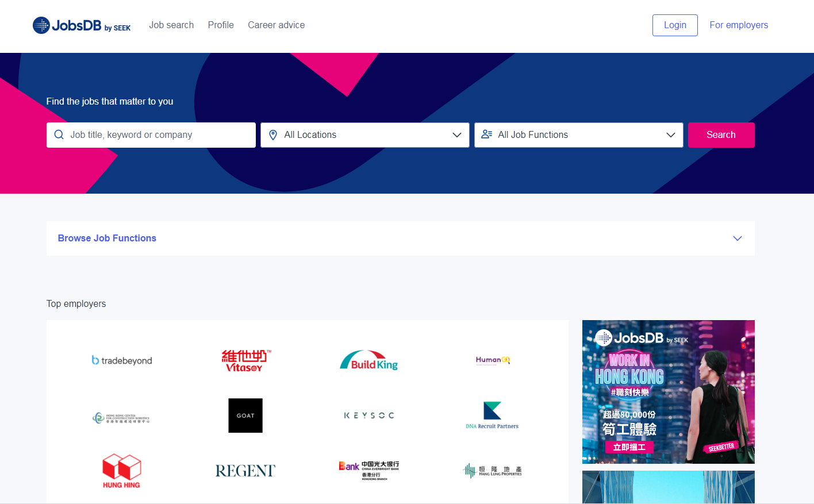Viewport: 814px width, 504px height.
Task: Open the Vitasoy employer logo
Action: pos(246,360)
